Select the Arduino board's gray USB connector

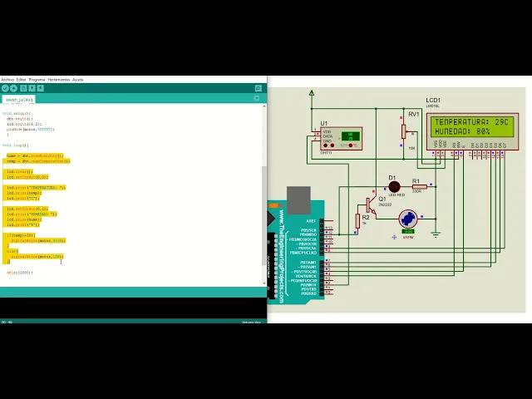(298, 200)
